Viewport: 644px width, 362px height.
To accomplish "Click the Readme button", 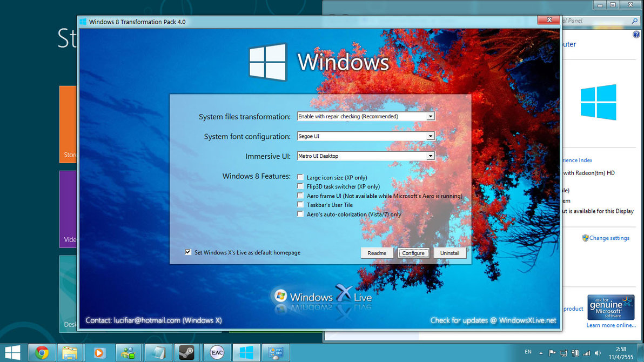I will [377, 253].
